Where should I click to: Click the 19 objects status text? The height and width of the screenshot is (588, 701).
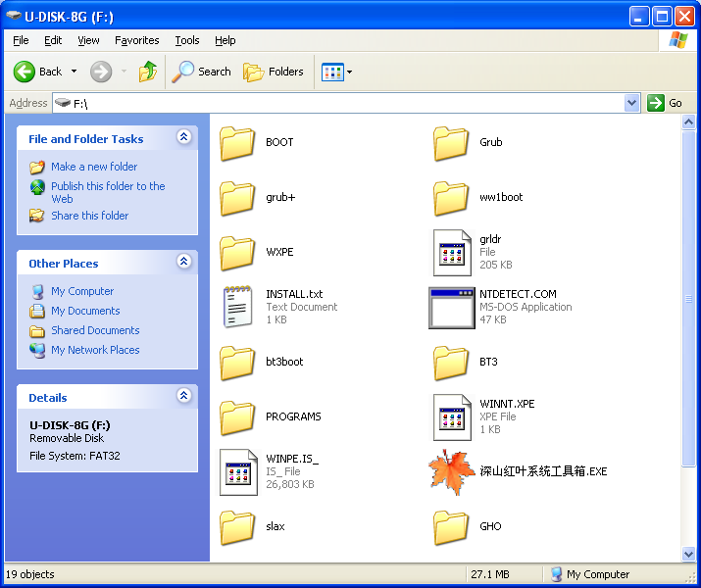tap(30, 574)
